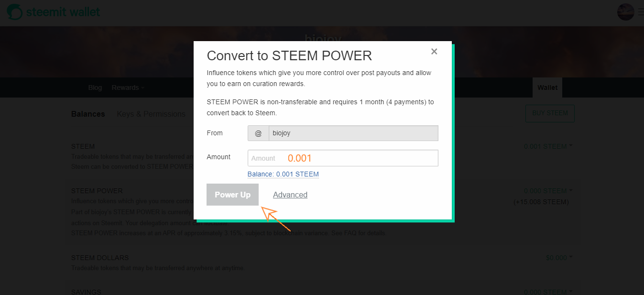Expand the SAVINGS 0.000 STEEM dropdown
This screenshot has height=295, width=644.
click(548, 292)
